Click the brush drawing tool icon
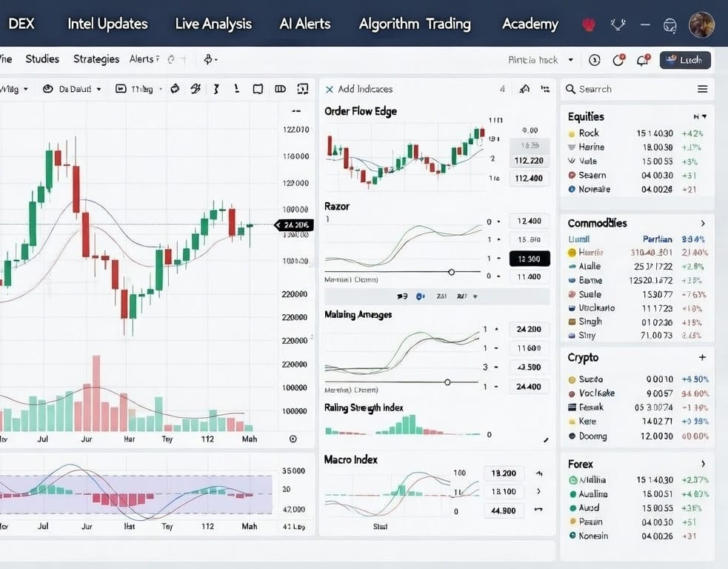 (175, 89)
